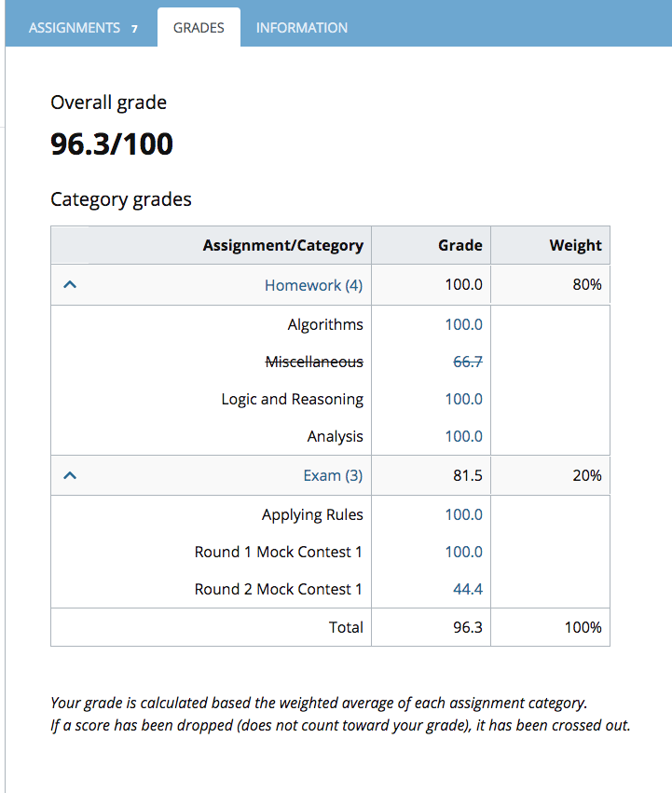Click the Assignment/Category column header
The height and width of the screenshot is (793, 672).
[x=282, y=245]
